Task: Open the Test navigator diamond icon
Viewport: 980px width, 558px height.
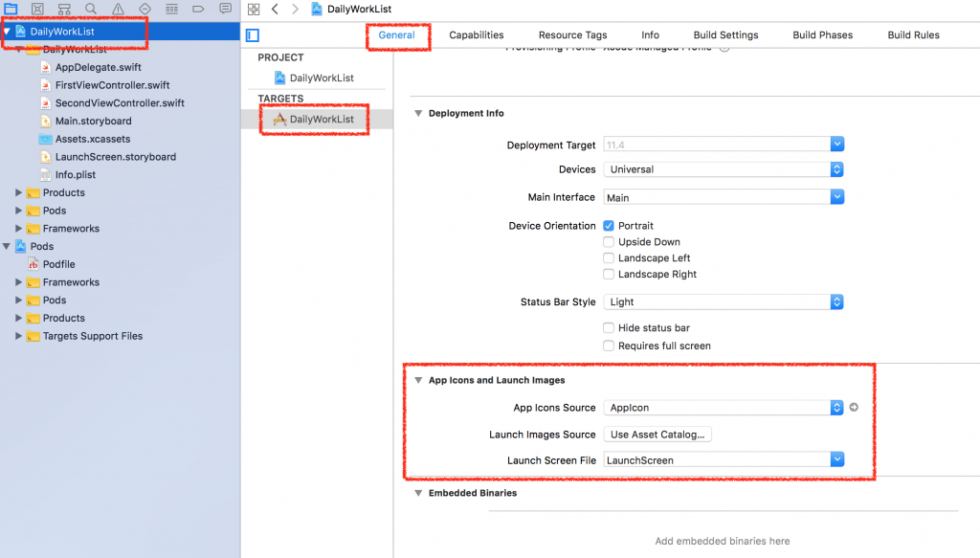Action: (x=145, y=9)
